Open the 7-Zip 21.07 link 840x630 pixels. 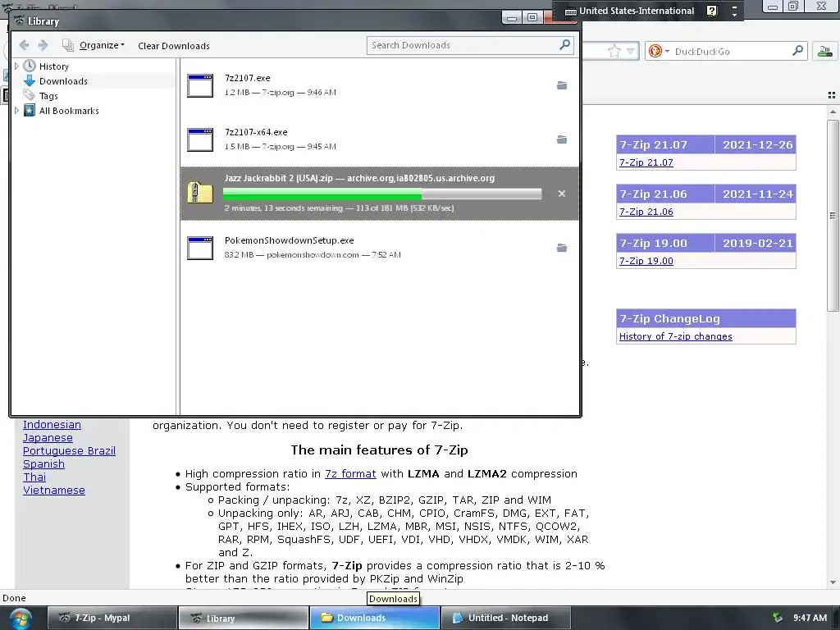tap(646, 162)
